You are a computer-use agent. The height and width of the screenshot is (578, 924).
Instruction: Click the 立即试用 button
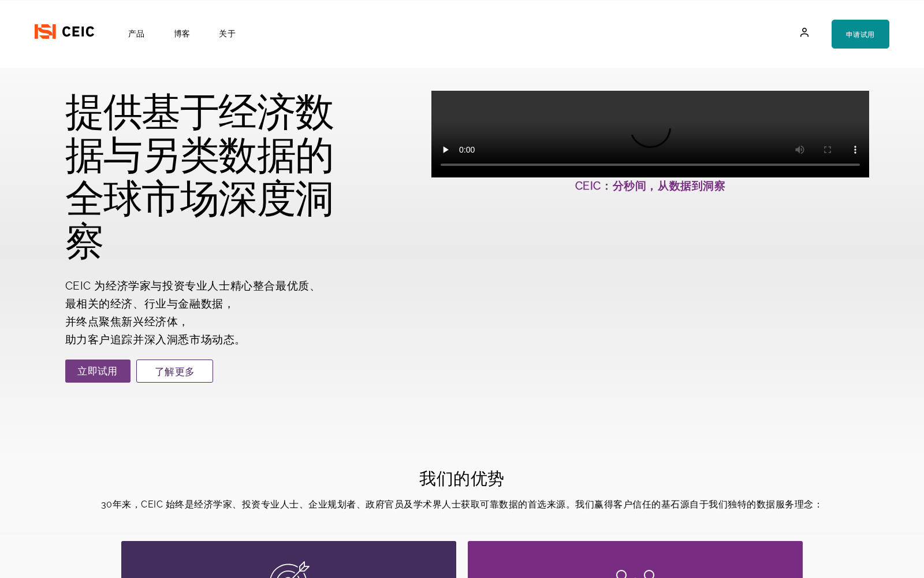coord(98,371)
